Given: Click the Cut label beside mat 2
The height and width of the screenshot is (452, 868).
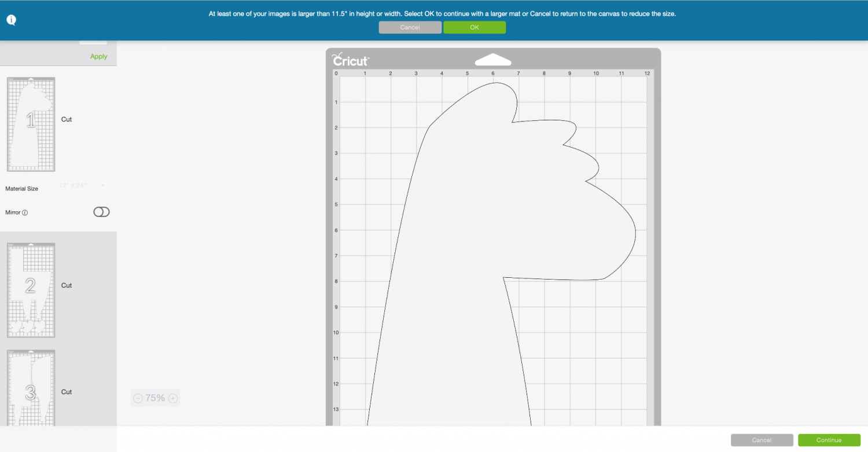Looking at the screenshot, I should click(66, 285).
